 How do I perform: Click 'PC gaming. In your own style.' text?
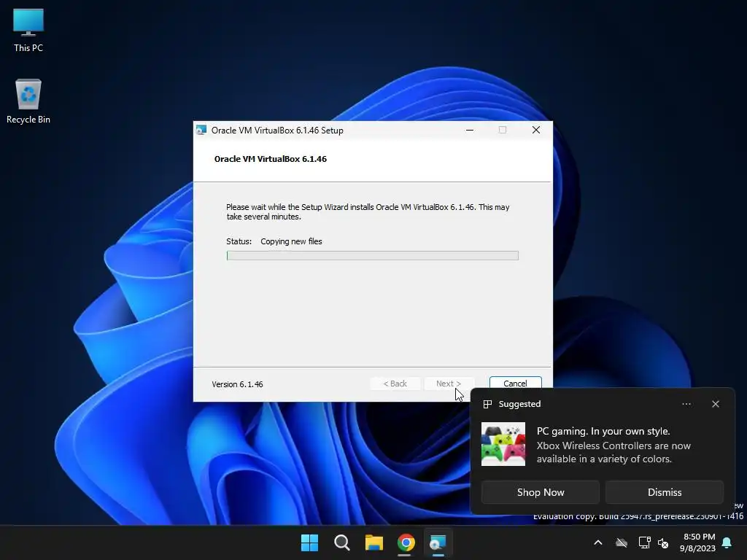tap(603, 431)
